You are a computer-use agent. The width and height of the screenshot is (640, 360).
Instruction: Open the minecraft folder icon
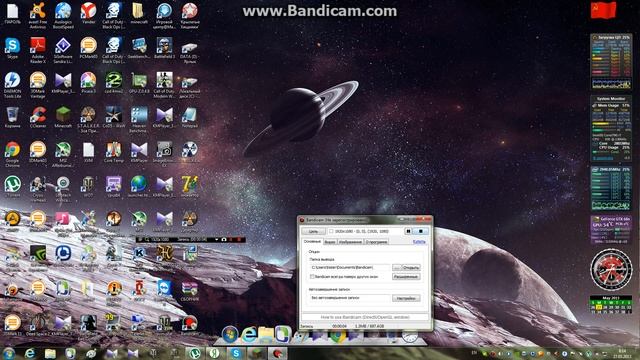pos(139,13)
